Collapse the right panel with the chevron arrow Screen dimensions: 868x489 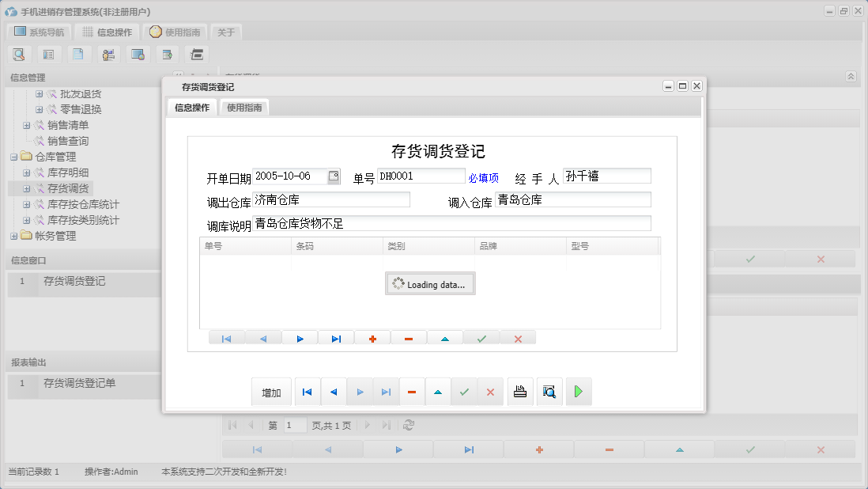pyautogui.click(x=851, y=77)
